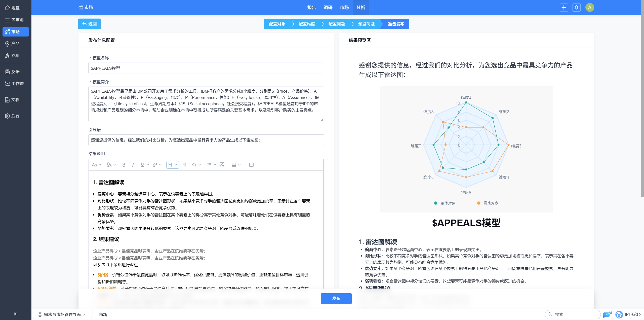Click into the 引导语 input field
Image resolution: width=644 pixels, height=320 pixels.
click(x=206, y=140)
